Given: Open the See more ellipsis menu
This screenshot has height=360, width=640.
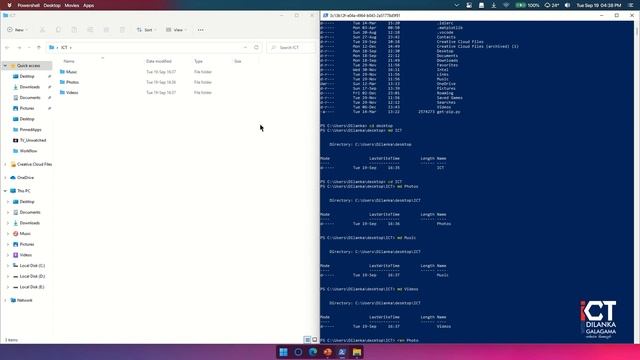Looking at the screenshot, I should pos(200,30).
